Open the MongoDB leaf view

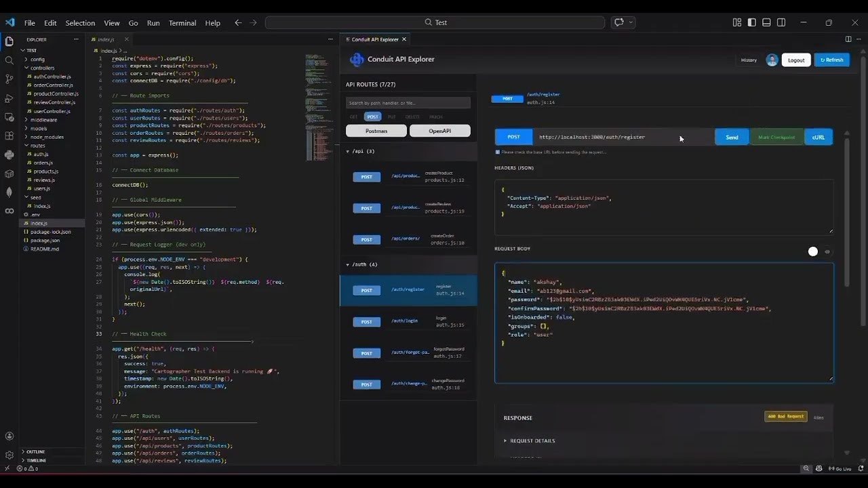tap(9, 192)
